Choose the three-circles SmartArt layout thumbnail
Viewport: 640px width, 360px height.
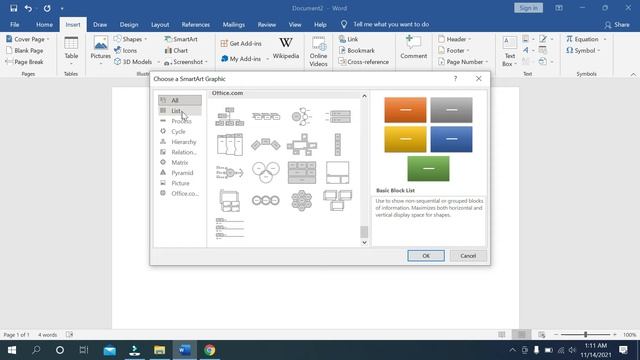point(266,172)
